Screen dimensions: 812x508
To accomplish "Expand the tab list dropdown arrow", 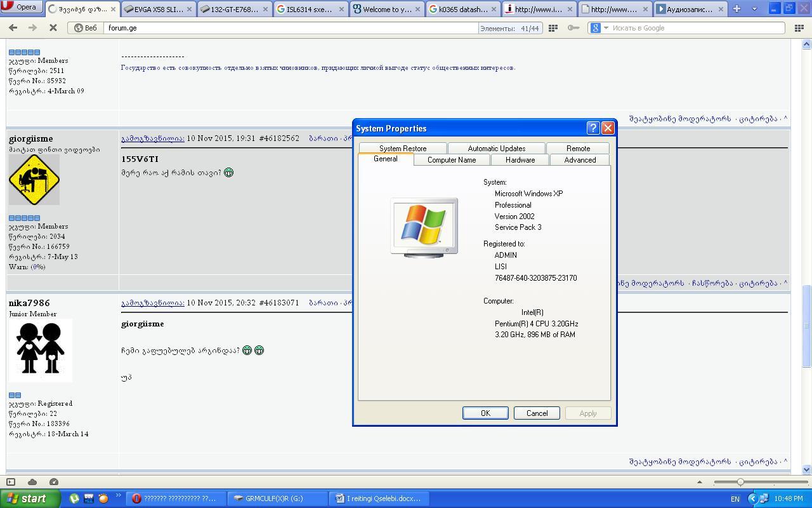I will (x=754, y=9).
